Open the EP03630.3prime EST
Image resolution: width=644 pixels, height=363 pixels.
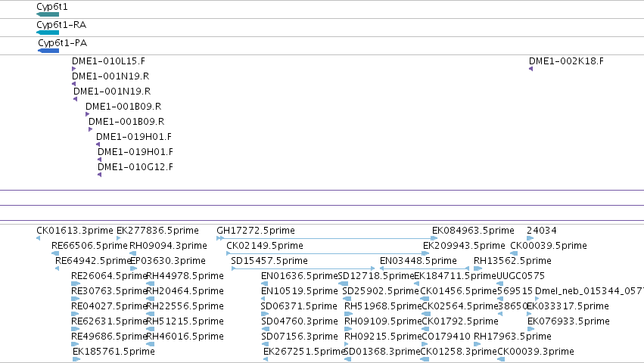(x=168, y=261)
